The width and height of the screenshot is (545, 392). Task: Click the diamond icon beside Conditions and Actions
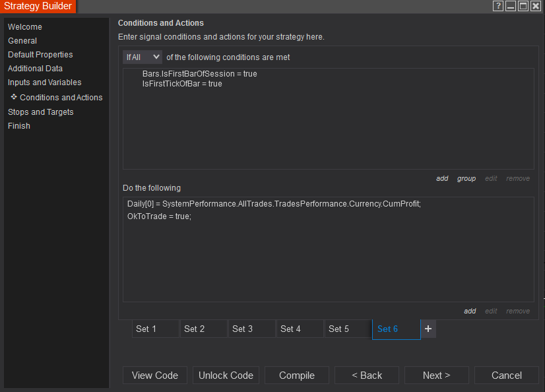pos(14,97)
